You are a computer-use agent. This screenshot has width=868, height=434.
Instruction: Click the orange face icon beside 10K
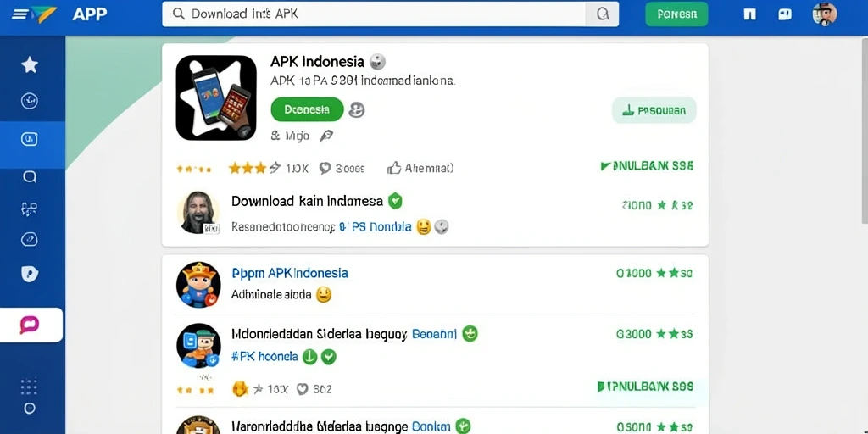point(240,388)
